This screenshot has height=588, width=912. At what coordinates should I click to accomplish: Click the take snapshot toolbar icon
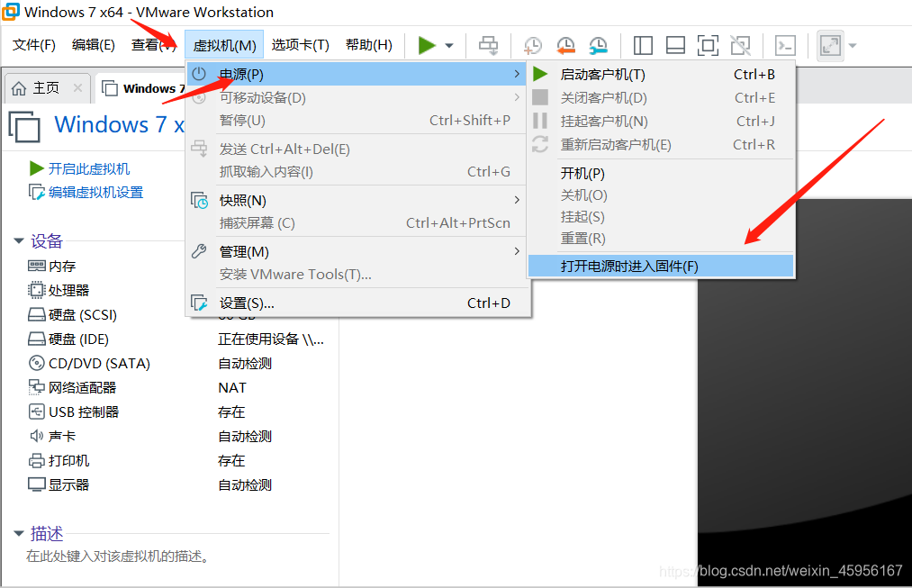click(532, 45)
